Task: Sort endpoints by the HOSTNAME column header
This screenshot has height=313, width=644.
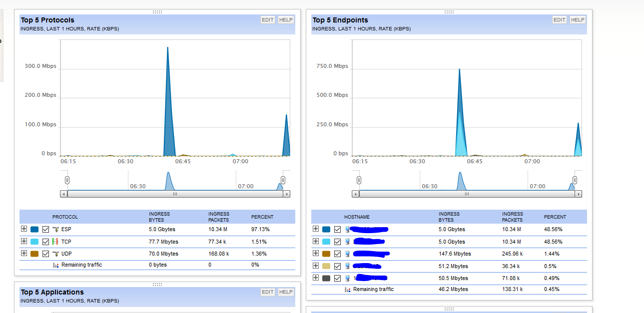Action: click(357, 217)
